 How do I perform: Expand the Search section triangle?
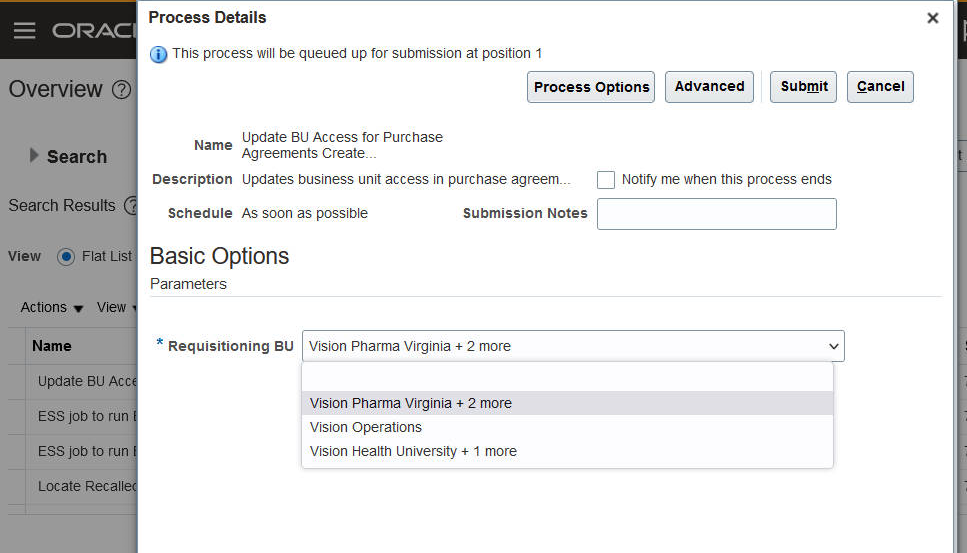click(x=34, y=156)
